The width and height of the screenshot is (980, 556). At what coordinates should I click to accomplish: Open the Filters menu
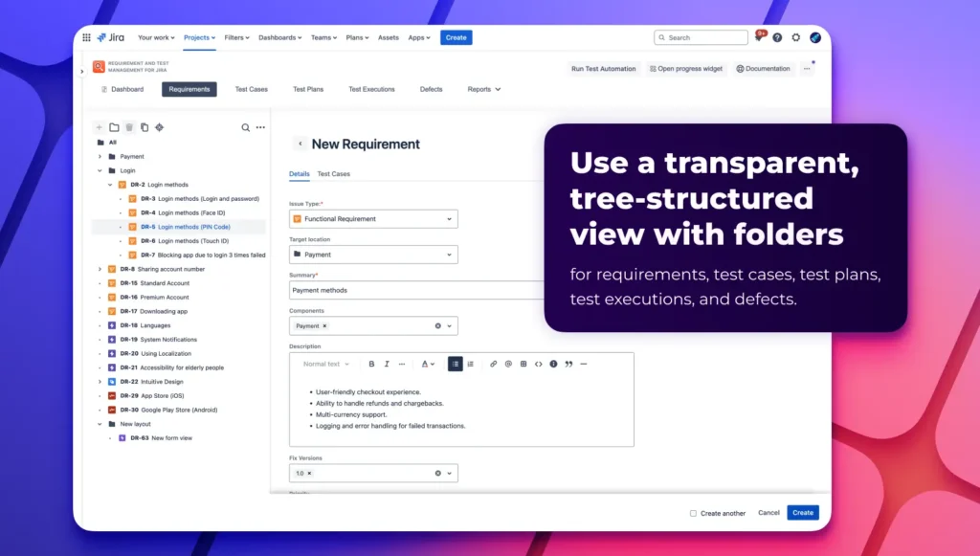236,37
